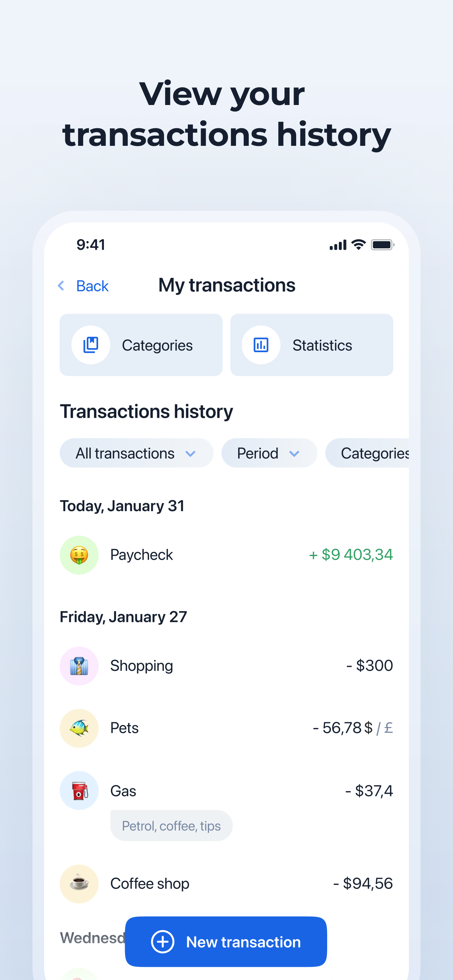
Task: Tap the Coffee shop cup icon
Action: pos(79,884)
